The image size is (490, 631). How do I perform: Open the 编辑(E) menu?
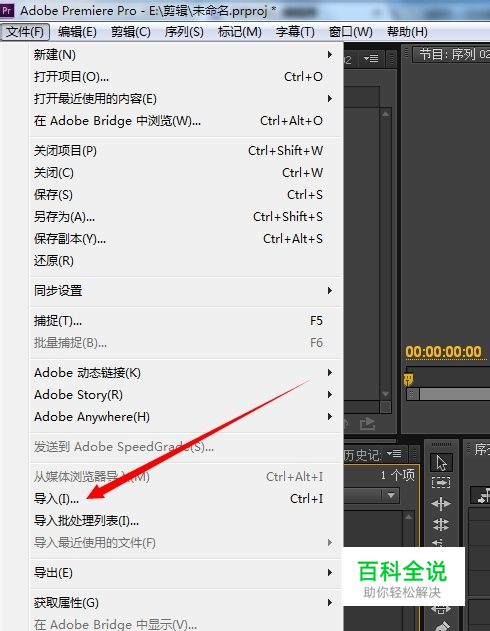coord(77,32)
